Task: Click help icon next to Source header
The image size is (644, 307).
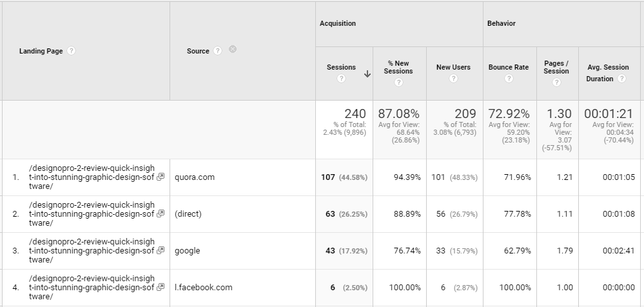Action: coord(218,51)
